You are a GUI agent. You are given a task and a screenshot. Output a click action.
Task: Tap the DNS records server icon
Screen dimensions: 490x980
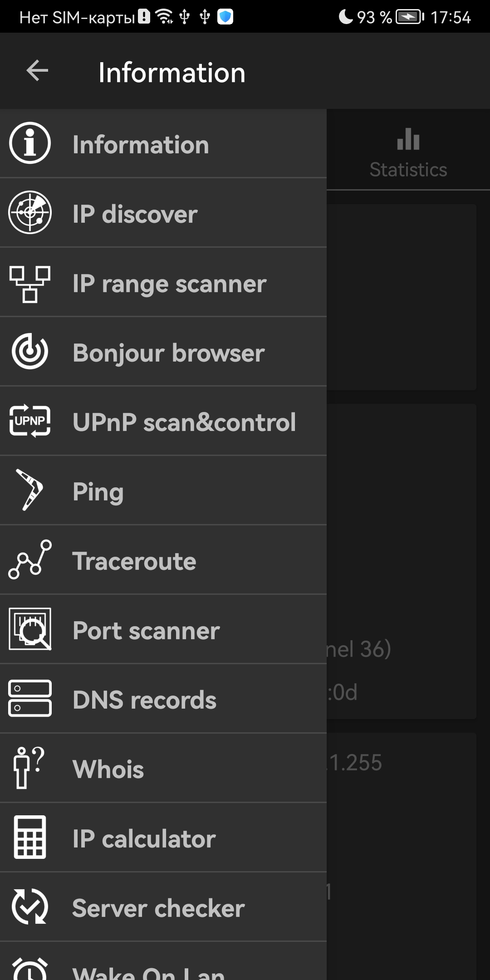coord(30,698)
